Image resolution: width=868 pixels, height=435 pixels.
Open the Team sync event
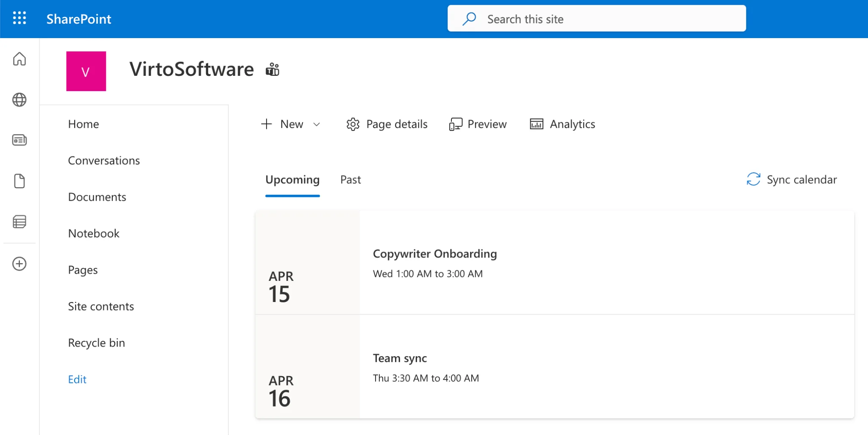pyautogui.click(x=400, y=358)
